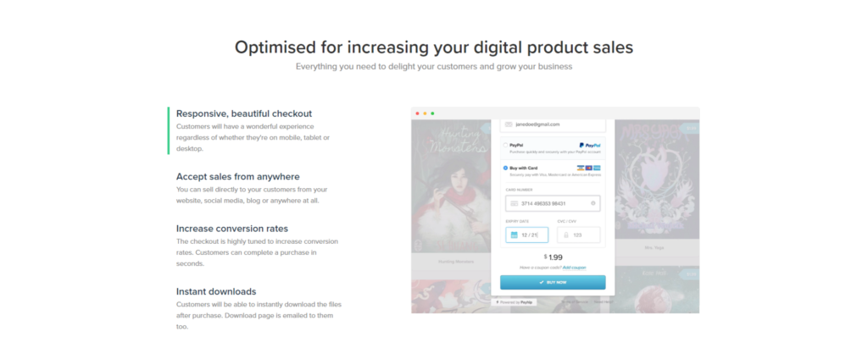Click the PayPal logo

pos(590,146)
